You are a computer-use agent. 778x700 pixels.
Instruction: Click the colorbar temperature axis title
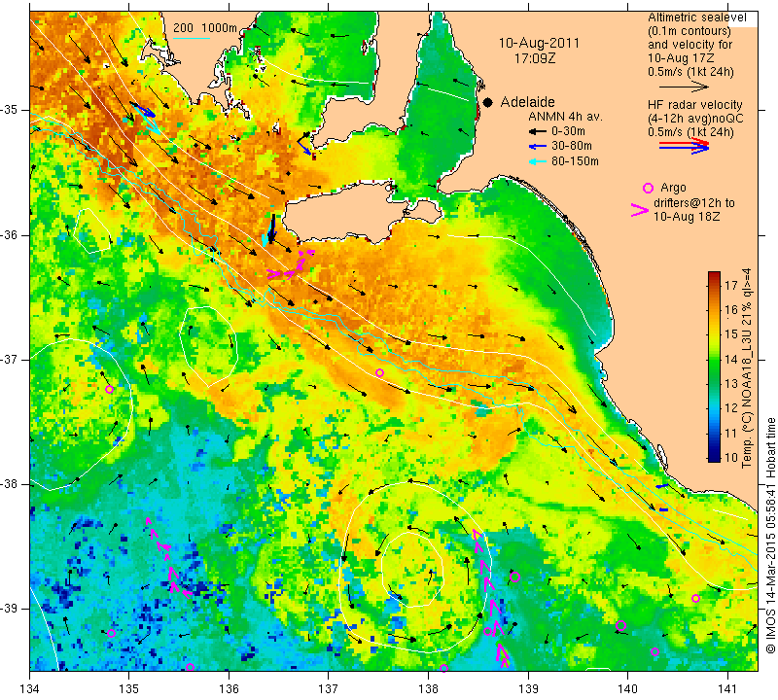pyautogui.click(x=746, y=368)
